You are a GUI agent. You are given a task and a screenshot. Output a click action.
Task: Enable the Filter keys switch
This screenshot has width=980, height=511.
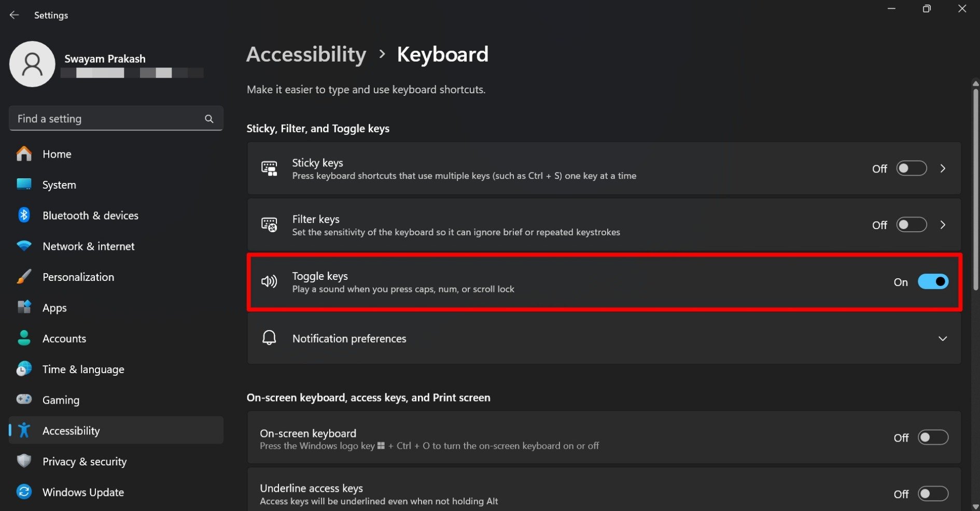click(911, 225)
